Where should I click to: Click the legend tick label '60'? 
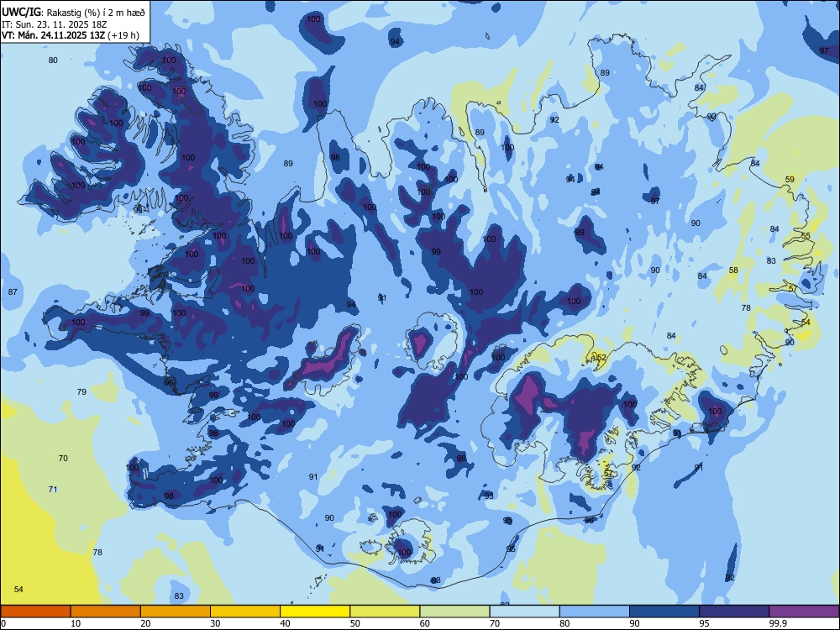425,623
